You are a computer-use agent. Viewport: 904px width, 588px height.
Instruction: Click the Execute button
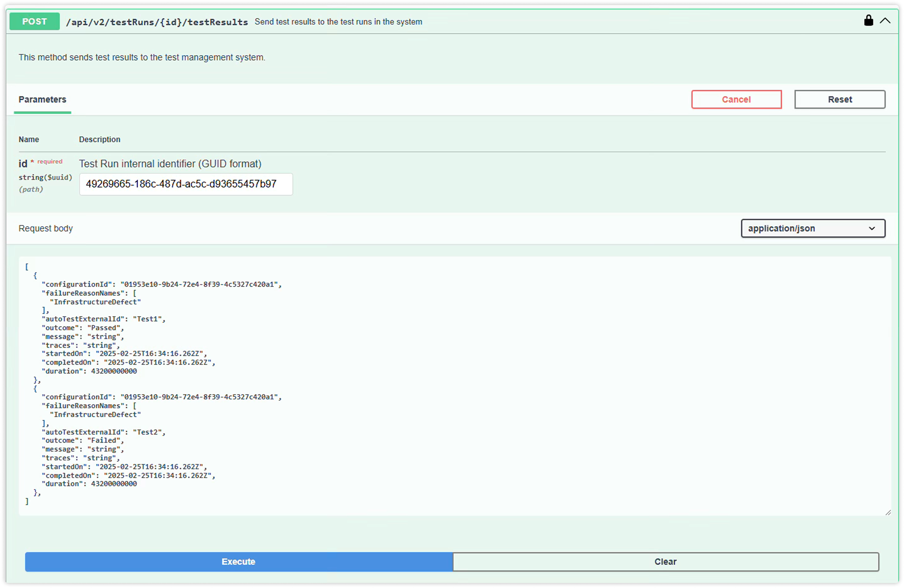coord(239,562)
